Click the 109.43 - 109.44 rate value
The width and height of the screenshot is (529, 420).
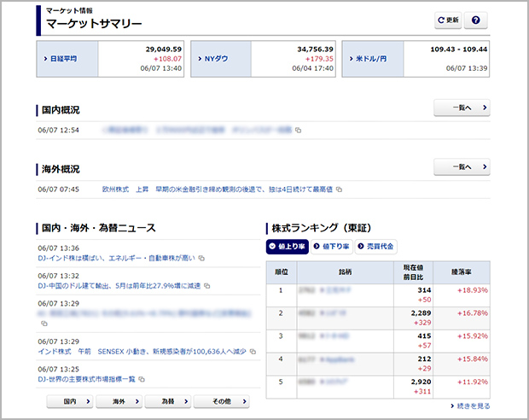pos(459,50)
